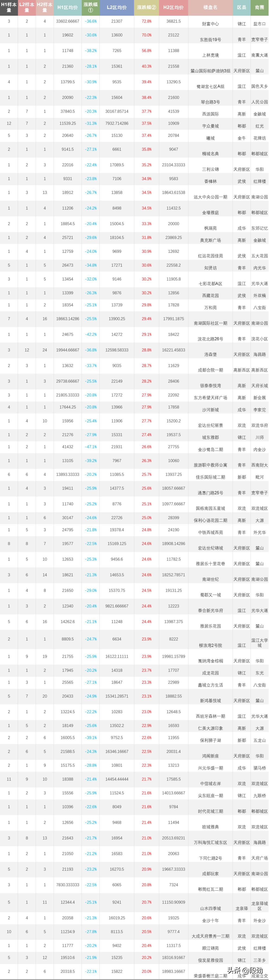Viewport: 269px width, 980px height.
Task: Click the 商圈 column header
Action: (x=260, y=8)
